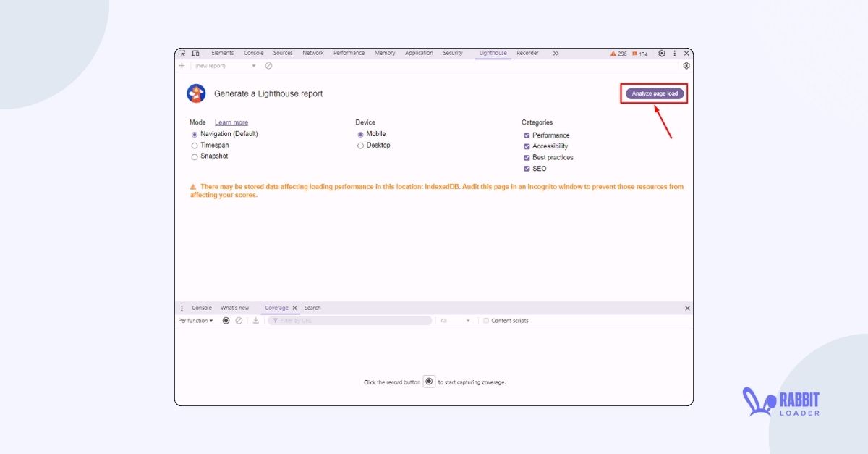Click the record coverage button
868x454 pixels.
(225, 320)
